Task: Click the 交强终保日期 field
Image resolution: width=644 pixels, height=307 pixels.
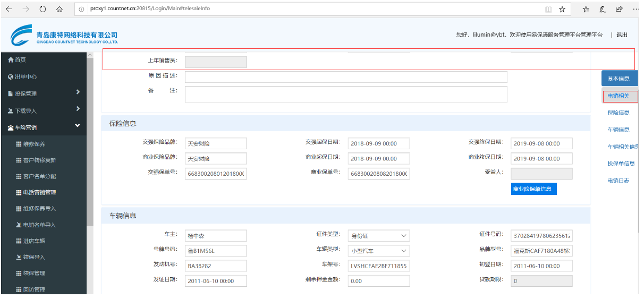Action: click(542, 143)
